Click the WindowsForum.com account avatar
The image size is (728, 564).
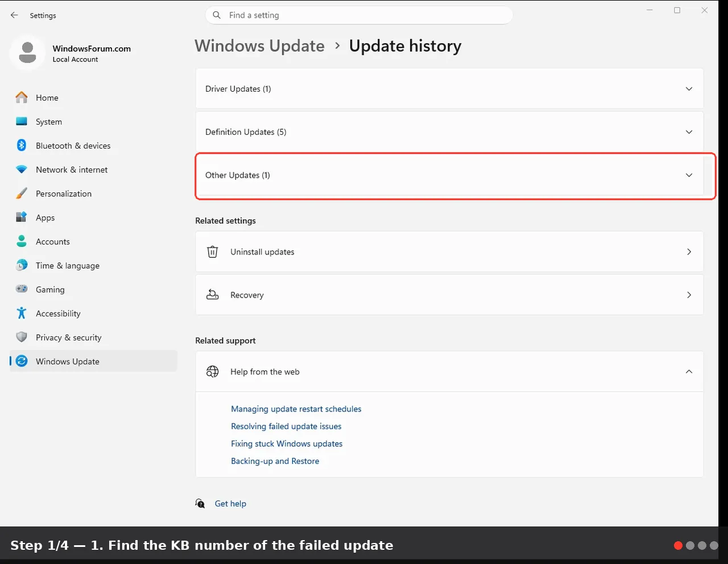tap(27, 53)
